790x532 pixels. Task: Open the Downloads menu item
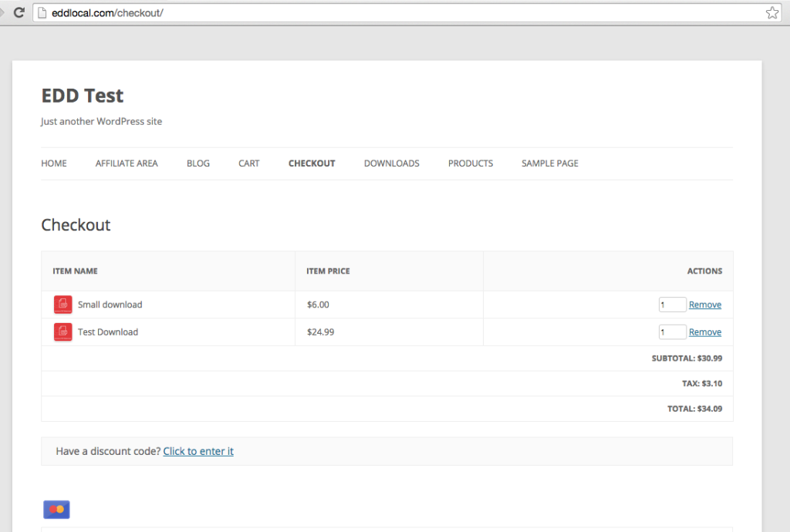click(x=391, y=163)
